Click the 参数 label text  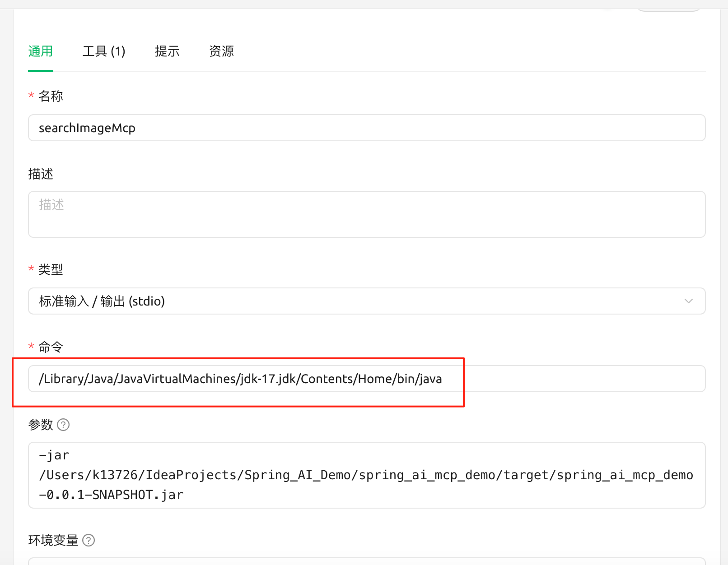[x=41, y=425]
